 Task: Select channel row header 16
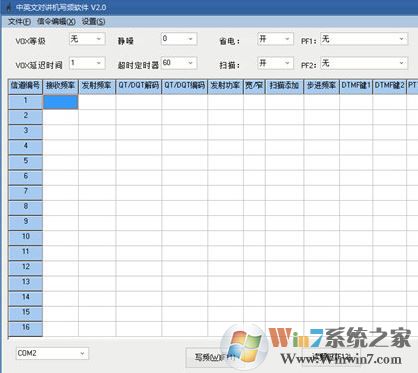tap(25, 329)
